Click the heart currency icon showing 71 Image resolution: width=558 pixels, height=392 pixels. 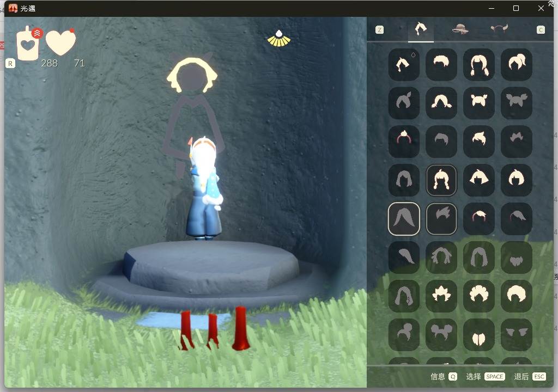pos(61,42)
